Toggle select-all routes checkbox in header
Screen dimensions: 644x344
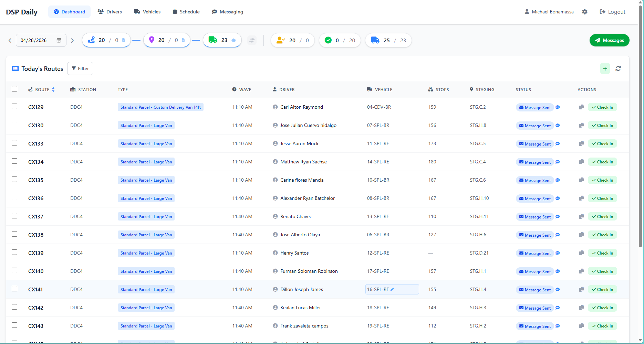tap(14, 89)
